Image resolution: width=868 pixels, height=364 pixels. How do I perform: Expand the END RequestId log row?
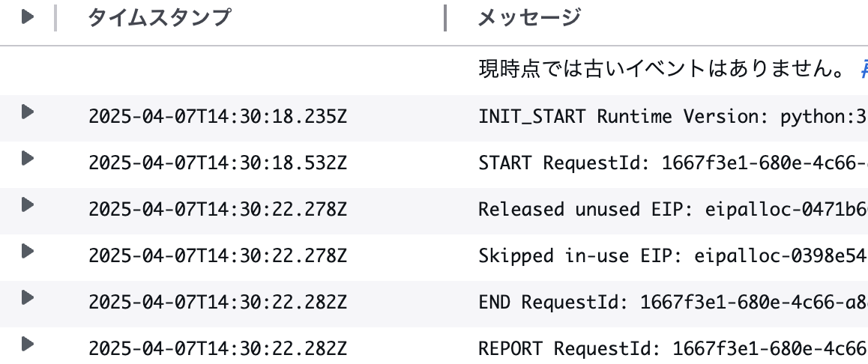pyautogui.click(x=28, y=298)
